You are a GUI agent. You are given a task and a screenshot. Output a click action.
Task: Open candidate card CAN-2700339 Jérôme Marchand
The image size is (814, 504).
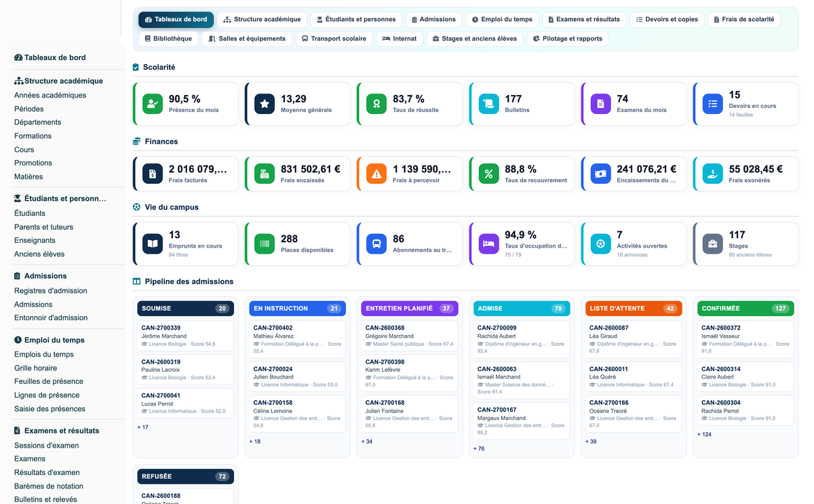[185, 336]
